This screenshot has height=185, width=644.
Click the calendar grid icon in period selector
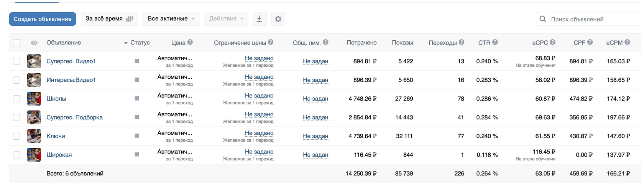pos(130,19)
